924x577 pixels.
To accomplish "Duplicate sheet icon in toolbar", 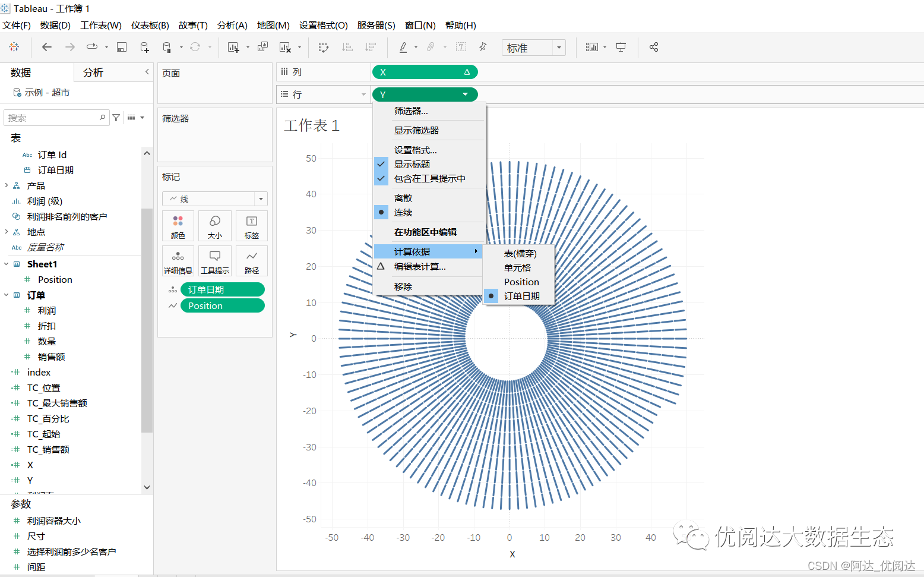I will (262, 47).
